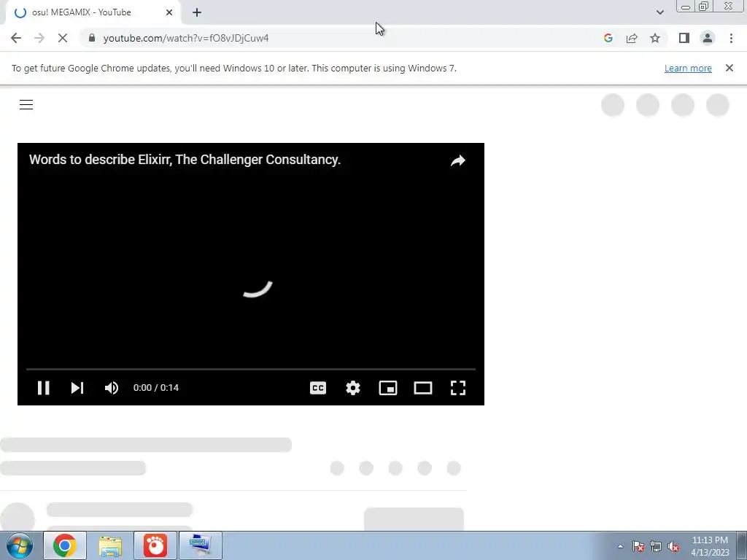Screen dimensions: 747x560
Task: Mute the video volume speaker icon
Action: click(x=112, y=388)
